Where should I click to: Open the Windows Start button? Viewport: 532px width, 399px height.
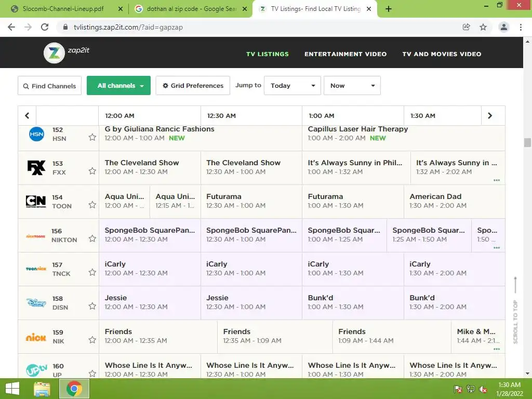(12, 389)
